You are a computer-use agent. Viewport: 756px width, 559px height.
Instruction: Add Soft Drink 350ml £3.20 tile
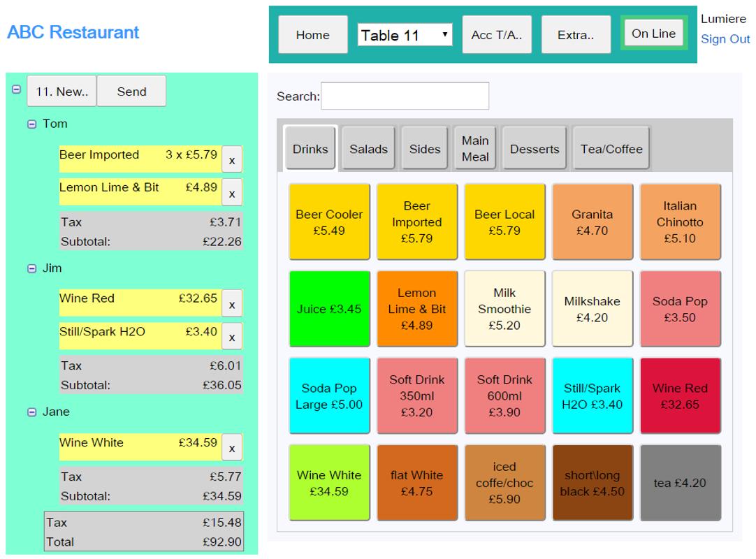coord(417,396)
